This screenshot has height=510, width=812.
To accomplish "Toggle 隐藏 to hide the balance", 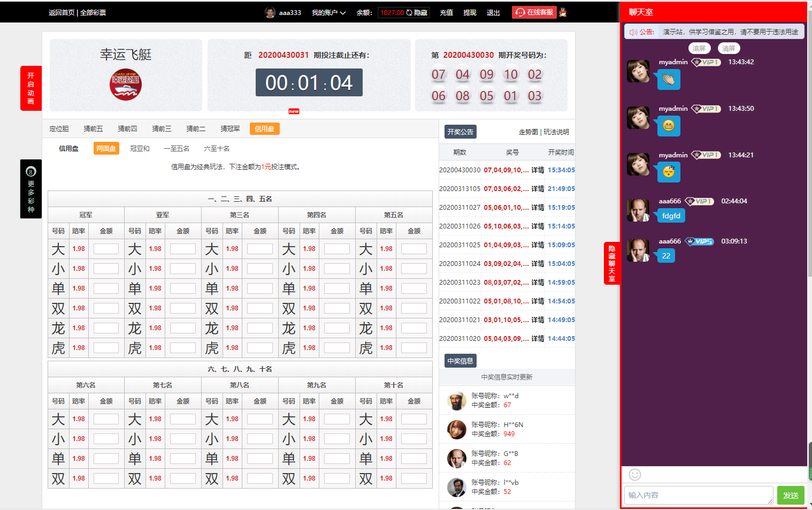I will 421,13.
